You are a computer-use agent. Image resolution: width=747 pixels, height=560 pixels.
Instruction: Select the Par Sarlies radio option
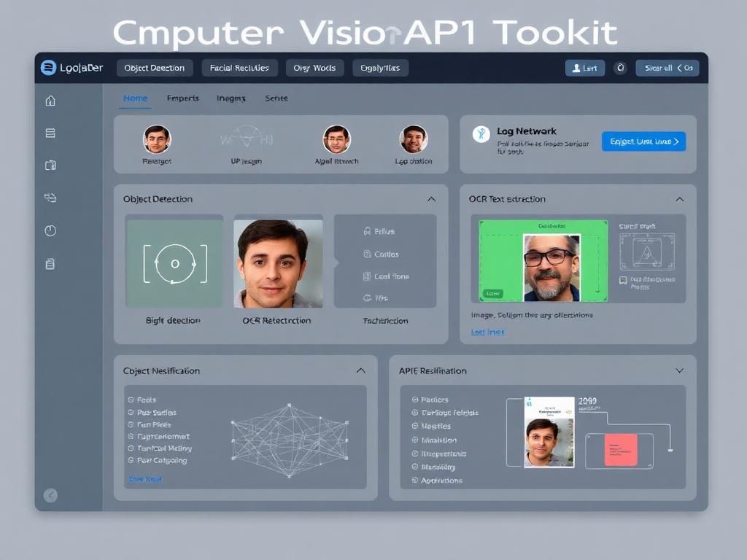coord(131,413)
